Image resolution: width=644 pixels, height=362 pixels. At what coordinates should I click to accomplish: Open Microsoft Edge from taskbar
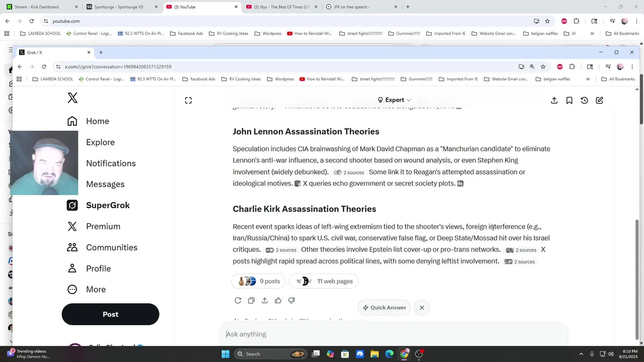point(389,354)
